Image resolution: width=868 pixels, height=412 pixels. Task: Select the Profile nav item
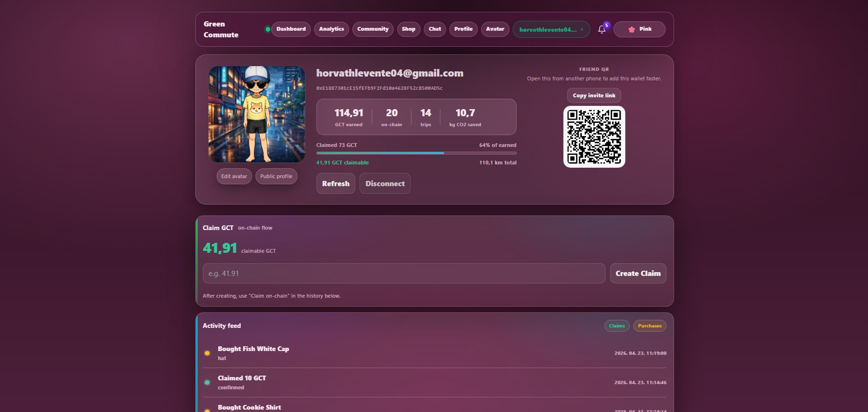pyautogui.click(x=464, y=29)
